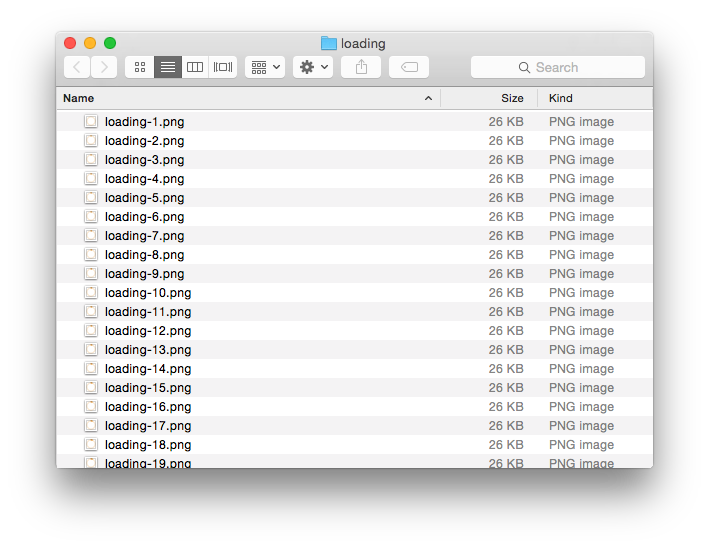The width and height of the screenshot is (709, 548).
Task: Click the PNG icon beside loading-4.png
Action: coord(91,178)
